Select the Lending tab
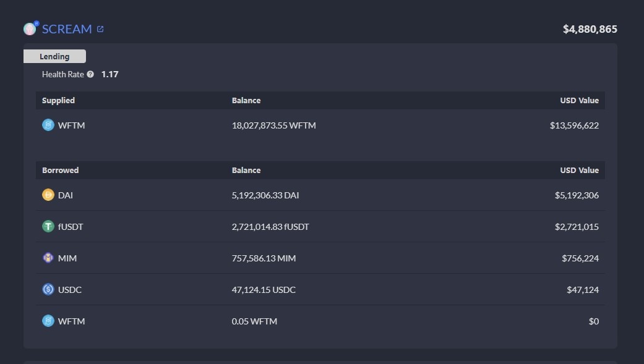644x364 pixels. (x=54, y=56)
